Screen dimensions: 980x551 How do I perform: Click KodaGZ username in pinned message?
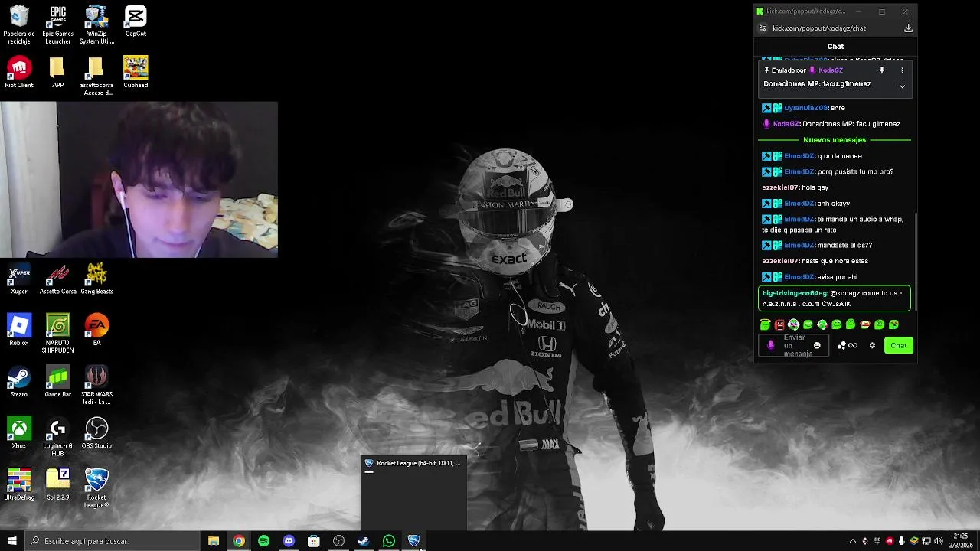coord(831,70)
